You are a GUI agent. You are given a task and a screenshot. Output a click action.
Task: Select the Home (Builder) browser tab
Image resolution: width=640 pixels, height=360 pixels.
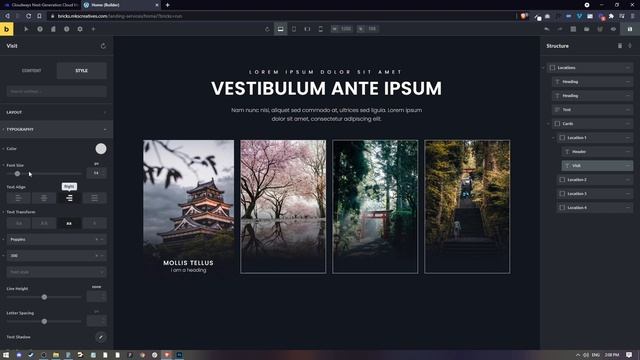coord(121,5)
